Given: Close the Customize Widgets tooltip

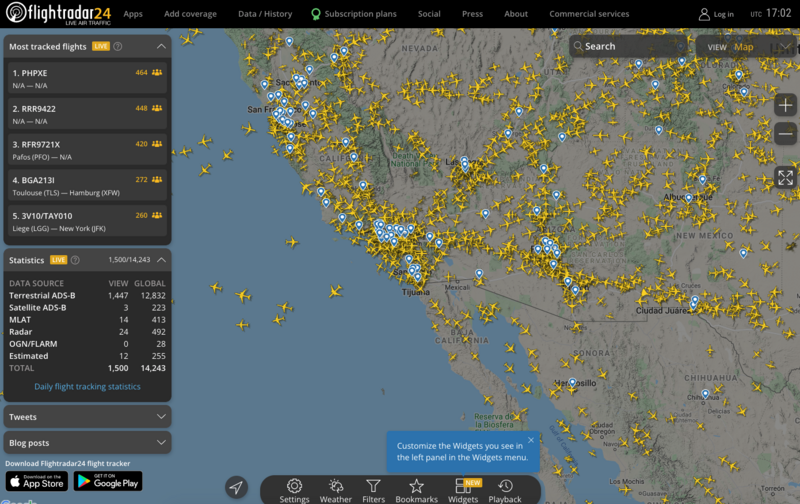Looking at the screenshot, I should (x=531, y=440).
